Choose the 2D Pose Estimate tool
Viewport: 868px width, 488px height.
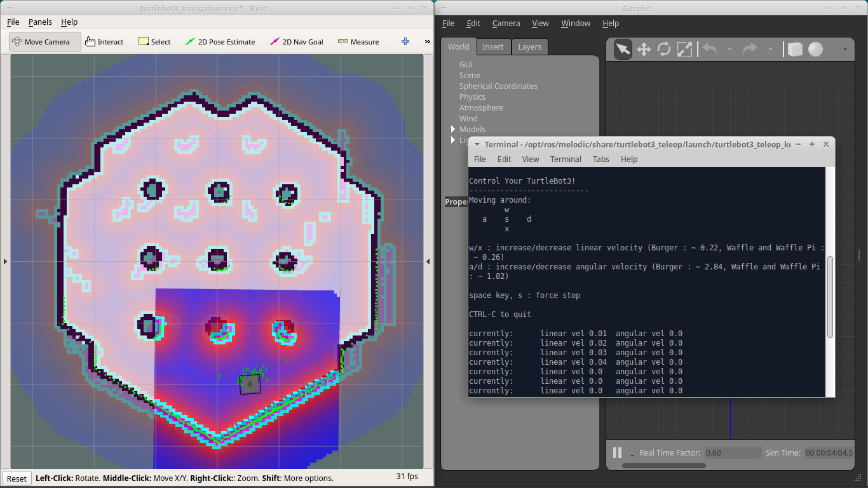point(220,41)
